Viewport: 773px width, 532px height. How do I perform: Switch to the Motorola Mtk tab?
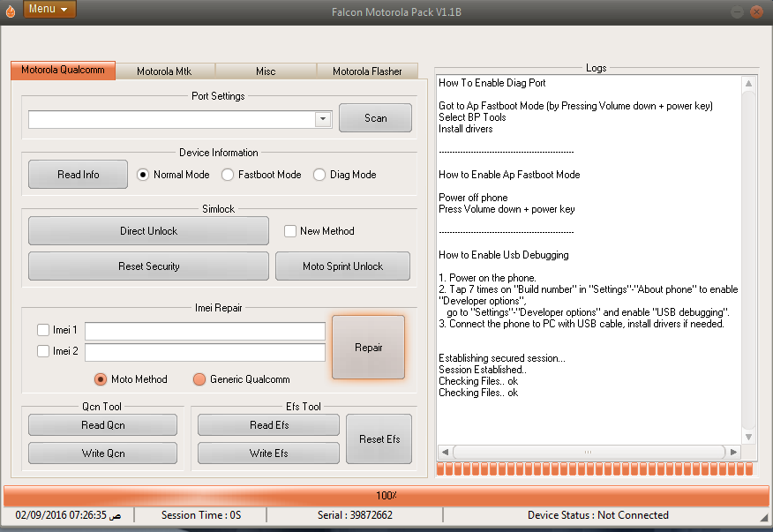164,71
